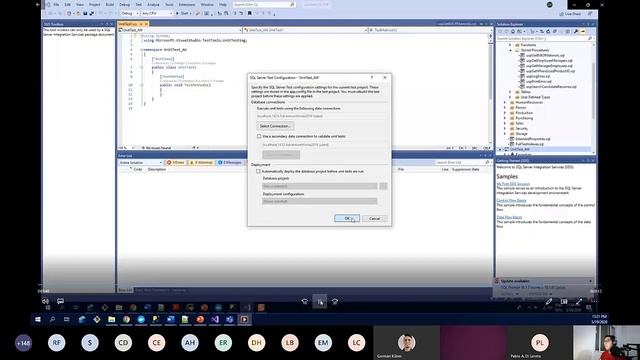Select the Production folder
Screen dimensions: 640x360
coord(524,113)
